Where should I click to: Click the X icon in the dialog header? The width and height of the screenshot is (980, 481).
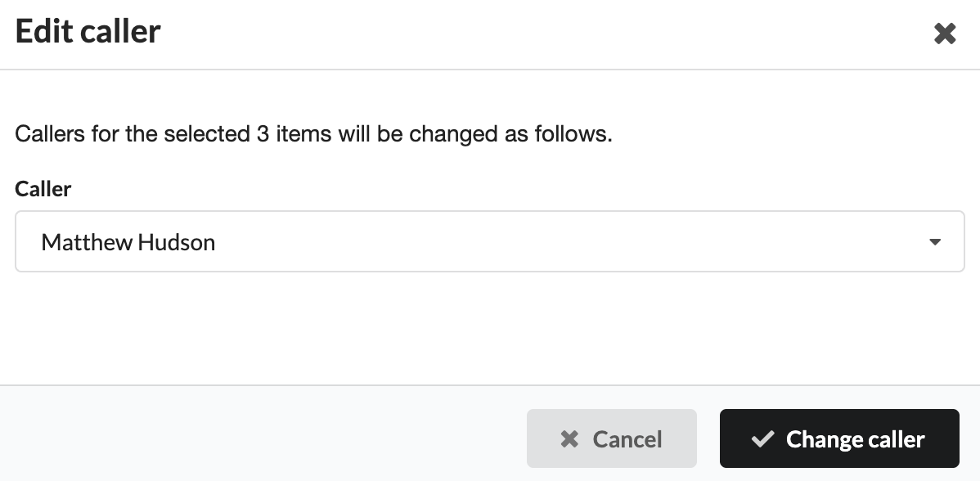[x=945, y=34]
